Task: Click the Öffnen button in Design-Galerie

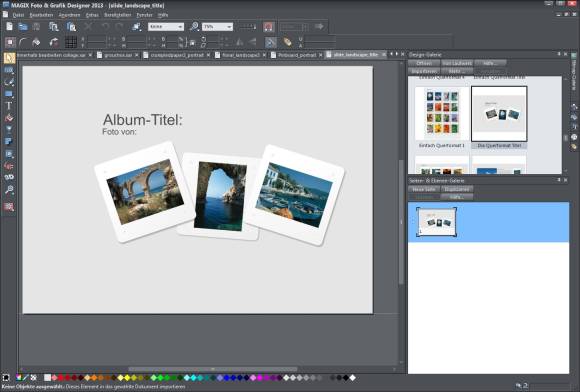Action: click(x=424, y=63)
